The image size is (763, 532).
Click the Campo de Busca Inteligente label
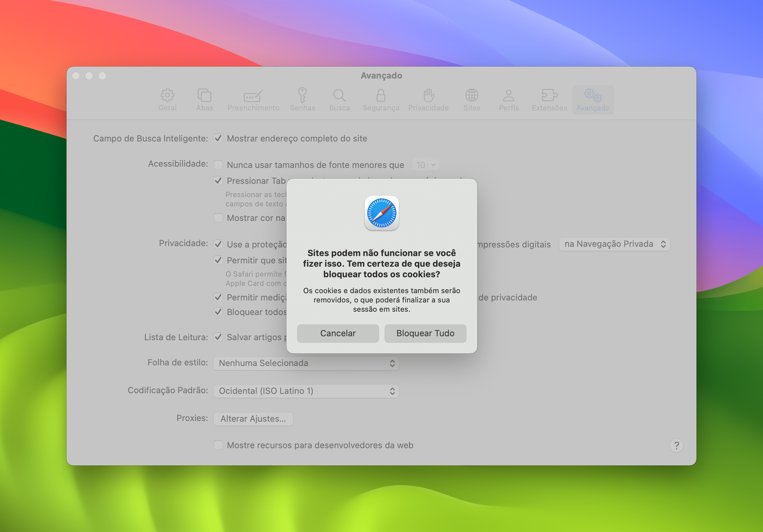tap(151, 139)
